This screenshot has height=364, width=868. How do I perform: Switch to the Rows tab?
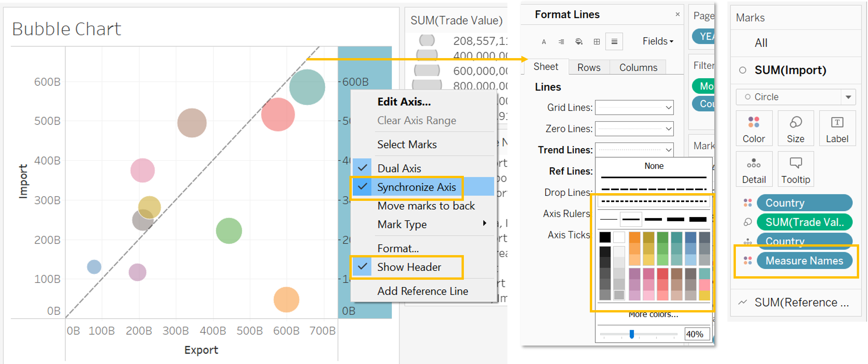coord(589,68)
